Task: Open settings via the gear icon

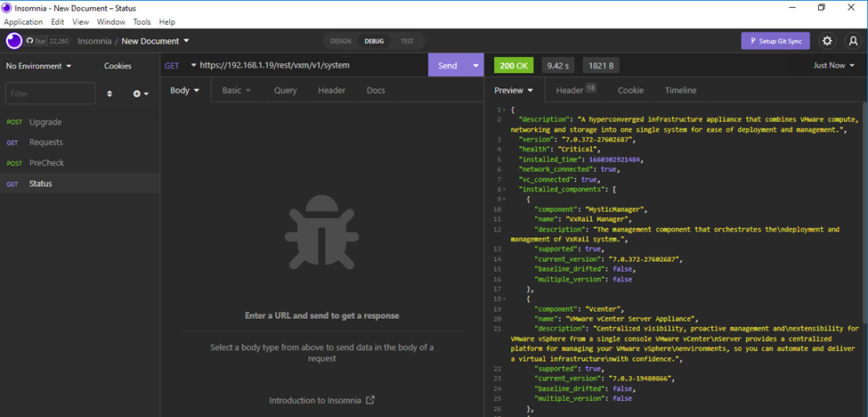Action: point(827,41)
